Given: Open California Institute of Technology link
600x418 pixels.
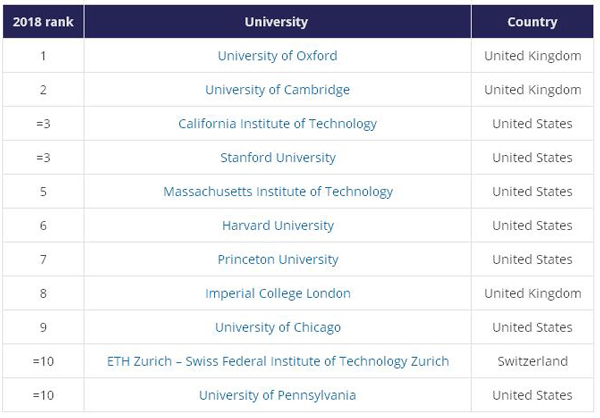Looking at the screenshot, I should click(x=277, y=124).
